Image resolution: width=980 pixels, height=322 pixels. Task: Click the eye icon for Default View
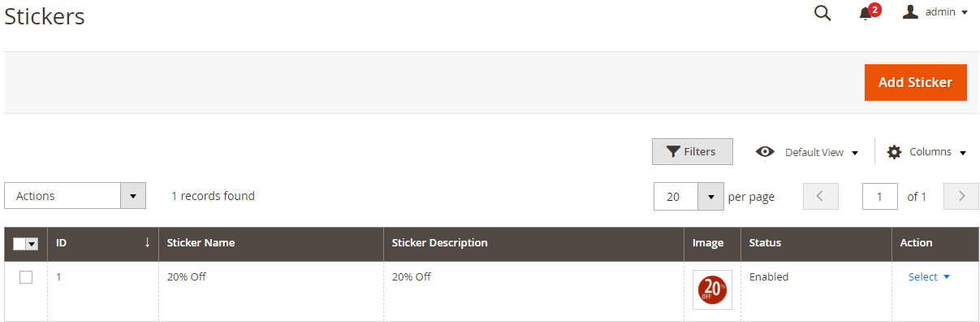[764, 152]
